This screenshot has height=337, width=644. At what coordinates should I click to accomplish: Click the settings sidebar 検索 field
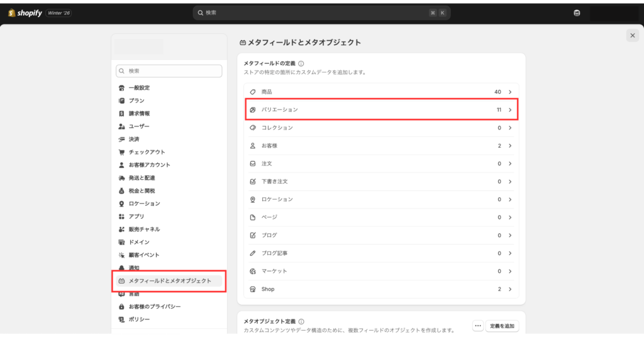(x=169, y=71)
